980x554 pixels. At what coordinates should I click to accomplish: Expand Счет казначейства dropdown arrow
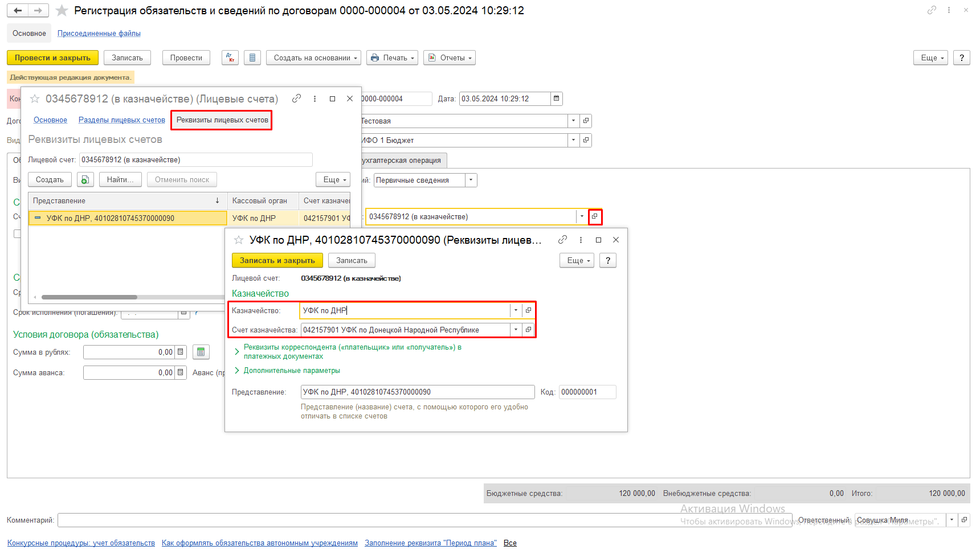(516, 330)
